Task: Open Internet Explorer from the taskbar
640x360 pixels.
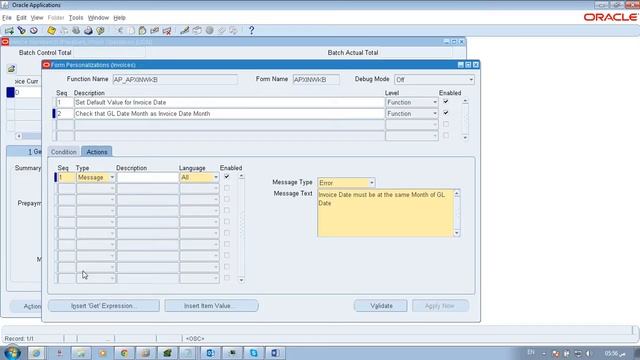Action: 36,353
